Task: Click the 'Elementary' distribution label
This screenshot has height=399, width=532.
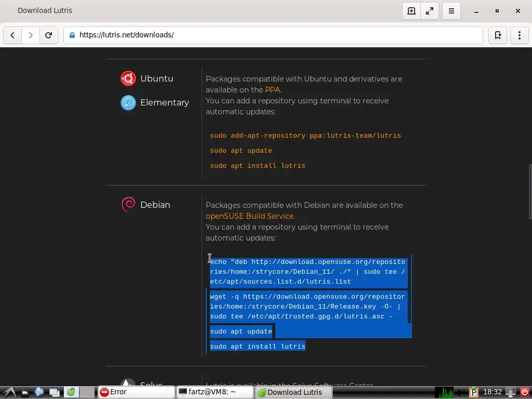Action: point(165,102)
